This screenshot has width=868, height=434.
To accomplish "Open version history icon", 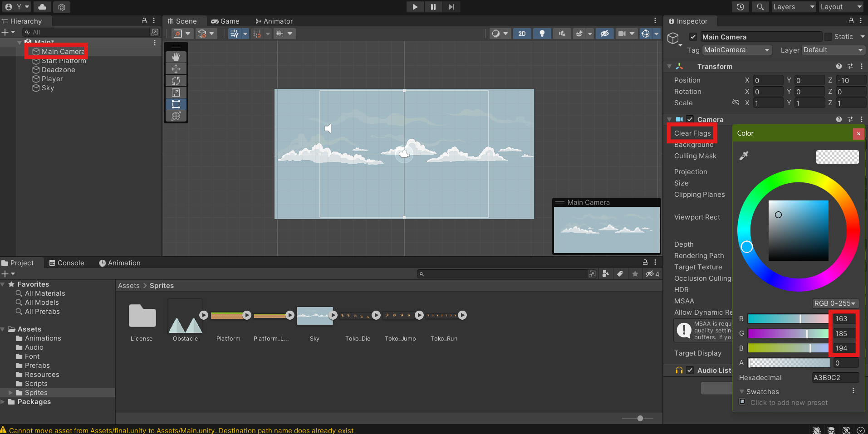I will click(740, 7).
